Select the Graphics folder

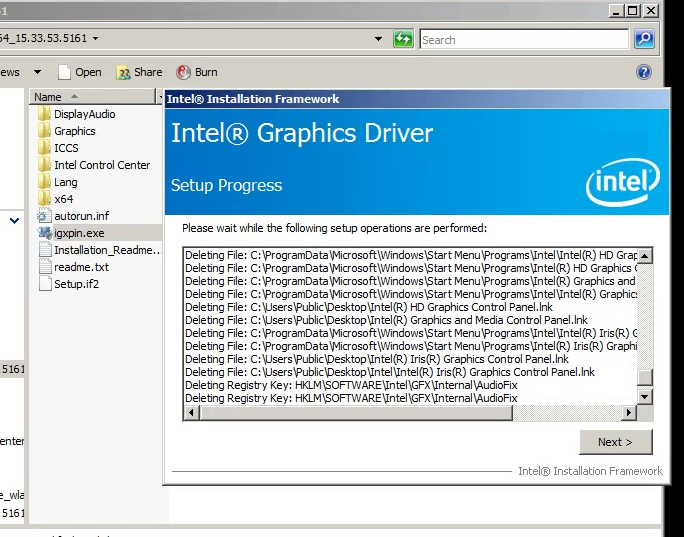pos(74,131)
